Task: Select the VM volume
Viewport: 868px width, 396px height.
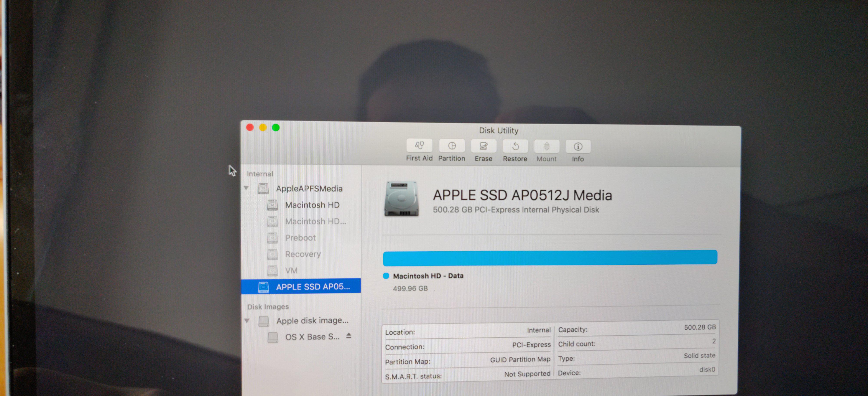Action: pos(291,271)
